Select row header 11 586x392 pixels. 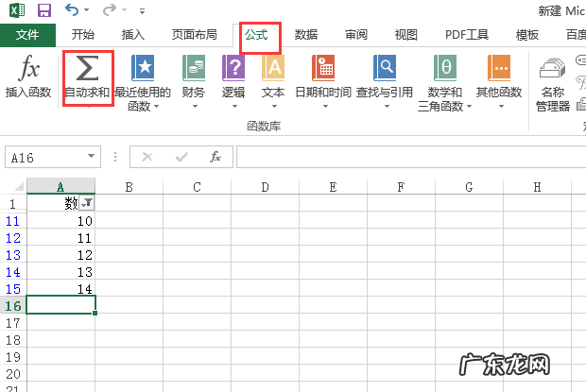click(x=13, y=221)
